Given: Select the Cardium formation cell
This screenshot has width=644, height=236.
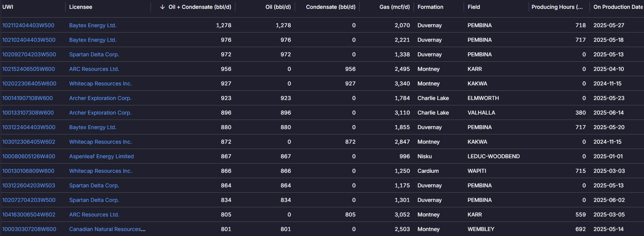Looking at the screenshot, I should click(428, 171).
